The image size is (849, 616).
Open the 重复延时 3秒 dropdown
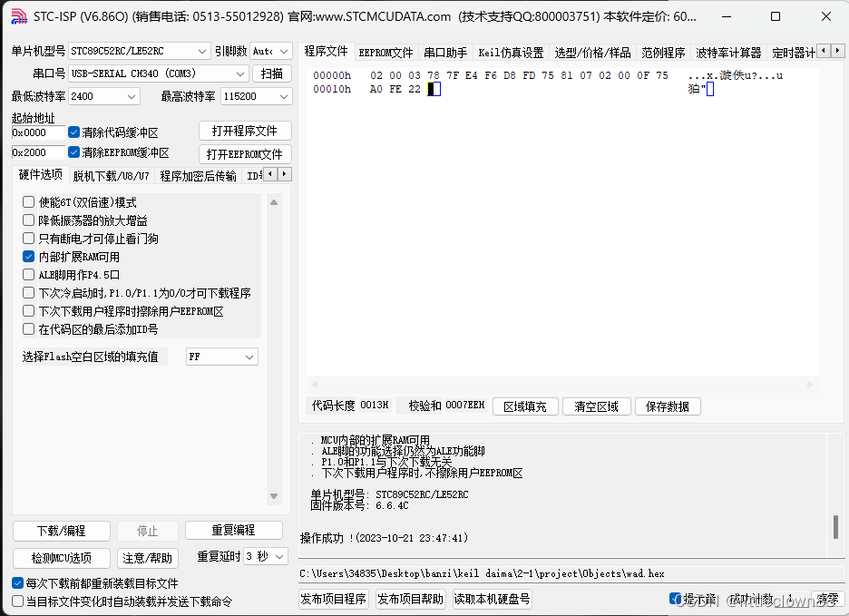pyautogui.click(x=267, y=557)
